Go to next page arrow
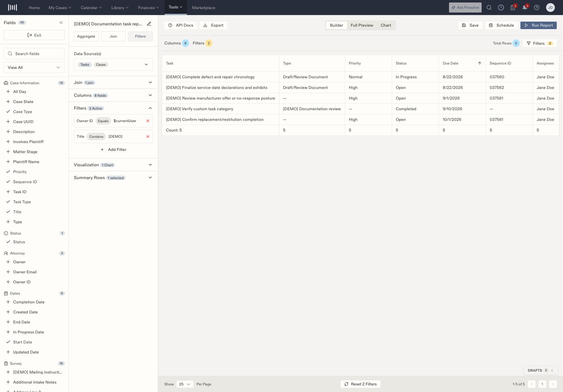563x392 pixels. tap(553, 384)
